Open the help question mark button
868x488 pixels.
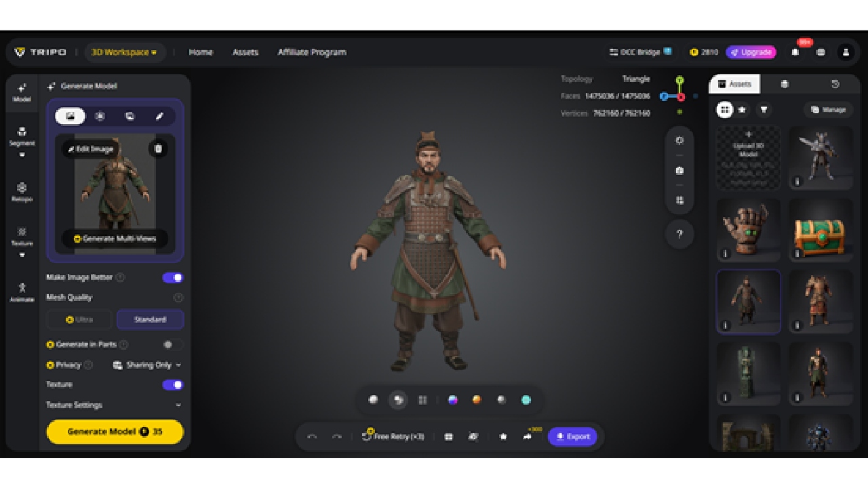(679, 235)
